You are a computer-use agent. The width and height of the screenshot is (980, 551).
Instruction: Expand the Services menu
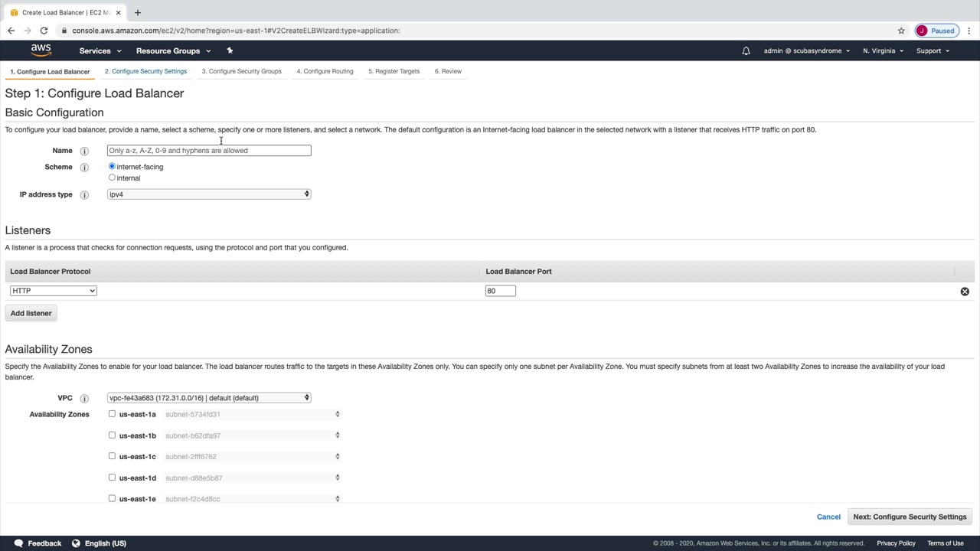click(x=100, y=51)
